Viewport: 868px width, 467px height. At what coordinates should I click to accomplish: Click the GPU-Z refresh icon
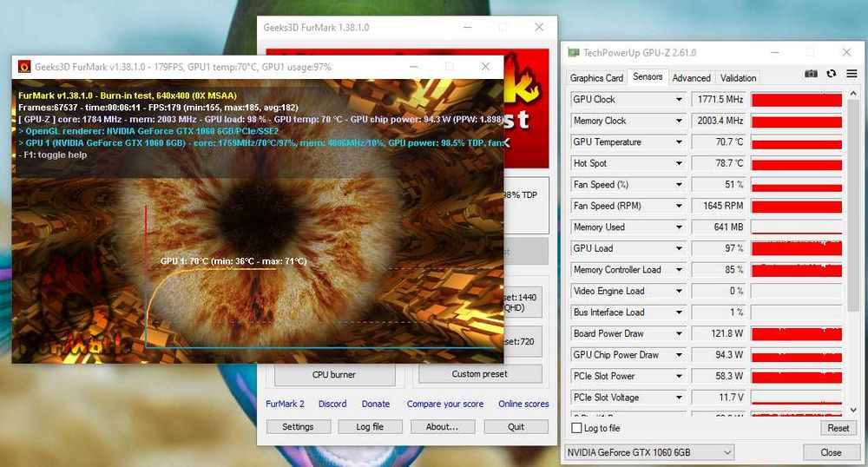[832, 74]
